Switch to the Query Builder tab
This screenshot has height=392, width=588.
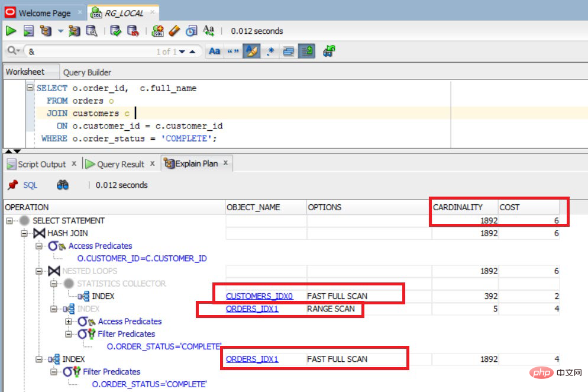coord(87,72)
